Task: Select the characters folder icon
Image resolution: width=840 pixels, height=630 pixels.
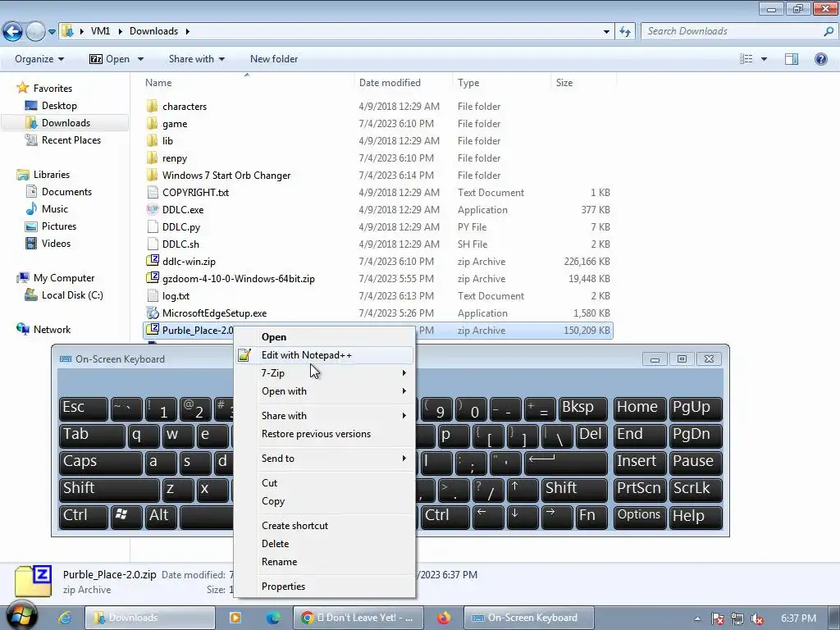Action: 153,106
